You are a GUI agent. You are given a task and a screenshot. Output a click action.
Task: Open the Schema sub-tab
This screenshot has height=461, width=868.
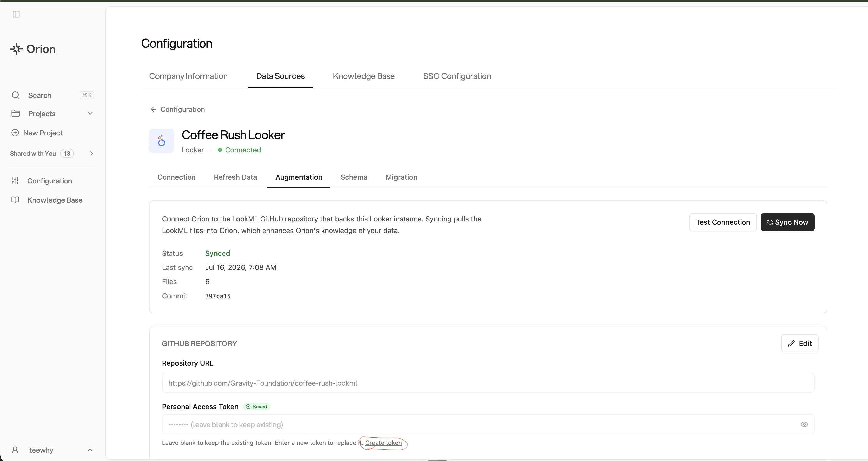tap(354, 177)
